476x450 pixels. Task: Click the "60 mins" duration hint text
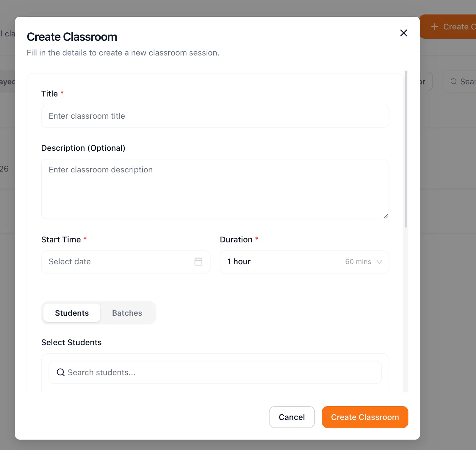(358, 262)
